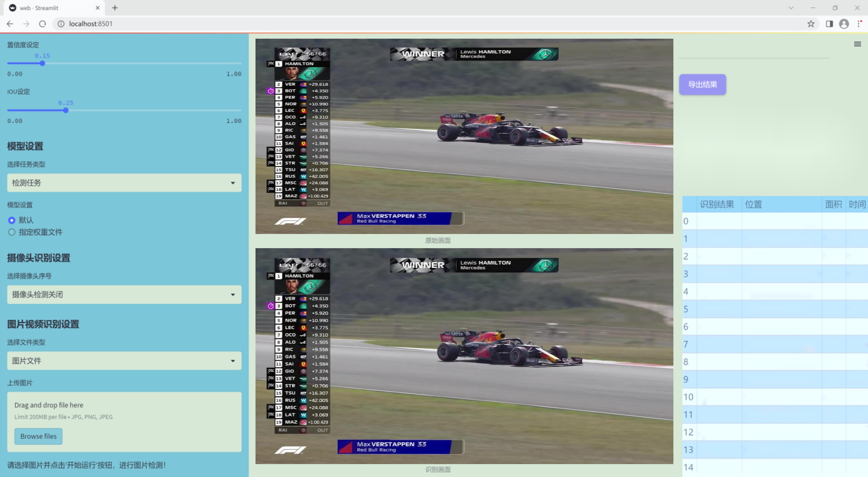Click the 选择任务类型 label

tap(26, 164)
